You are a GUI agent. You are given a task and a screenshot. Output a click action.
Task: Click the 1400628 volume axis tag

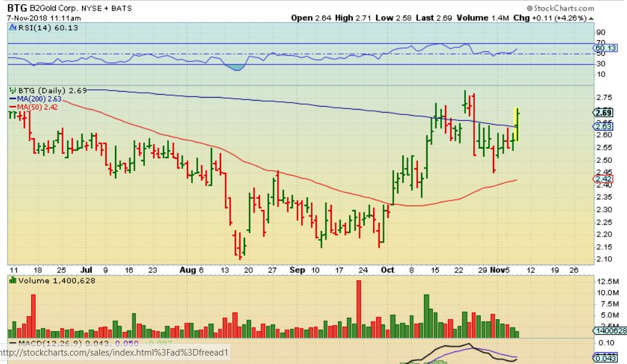click(x=610, y=331)
